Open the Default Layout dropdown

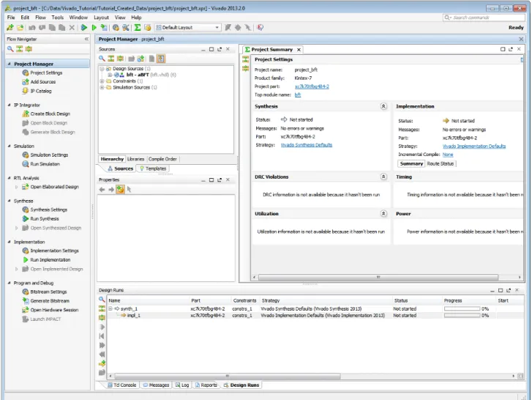click(x=188, y=28)
